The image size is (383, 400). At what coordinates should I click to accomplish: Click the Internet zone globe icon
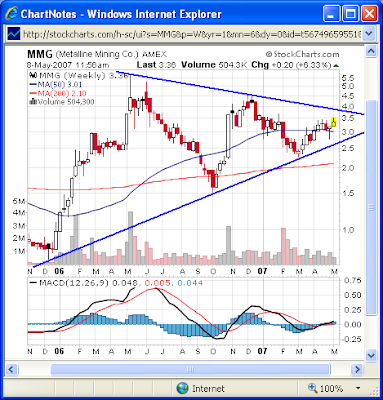[182, 388]
